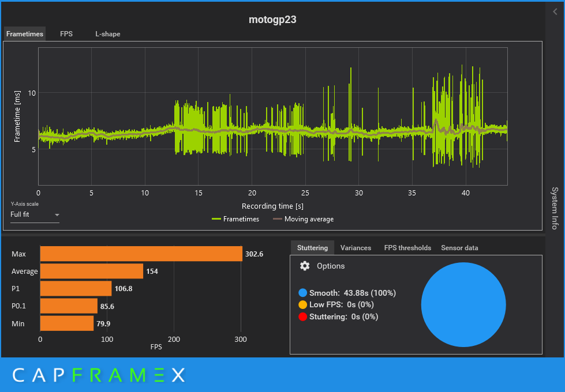The width and height of the screenshot is (565, 392).
Task: Click the frametime spike near 40 seconds
Action: tap(462, 115)
